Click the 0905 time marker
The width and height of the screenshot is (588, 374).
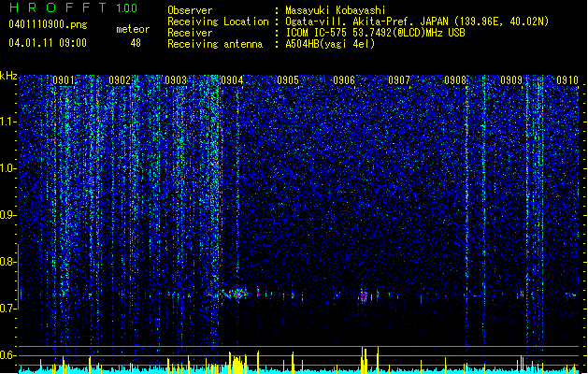click(288, 80)
